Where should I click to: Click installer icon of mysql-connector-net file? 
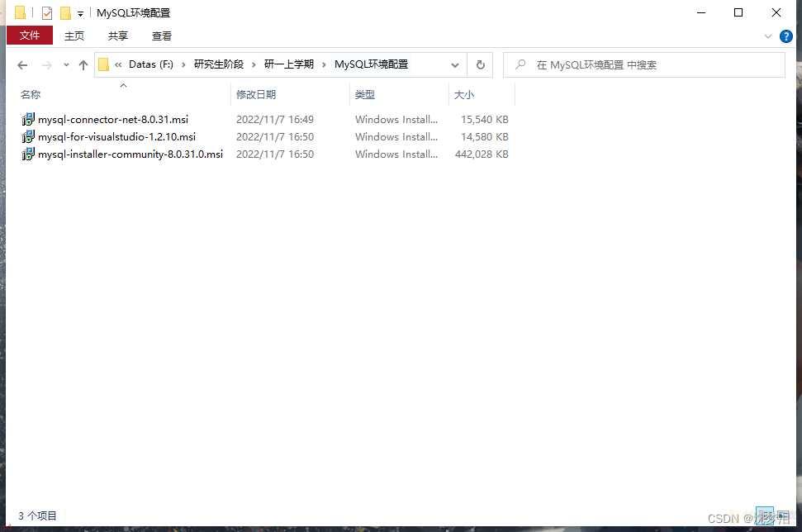28,119
